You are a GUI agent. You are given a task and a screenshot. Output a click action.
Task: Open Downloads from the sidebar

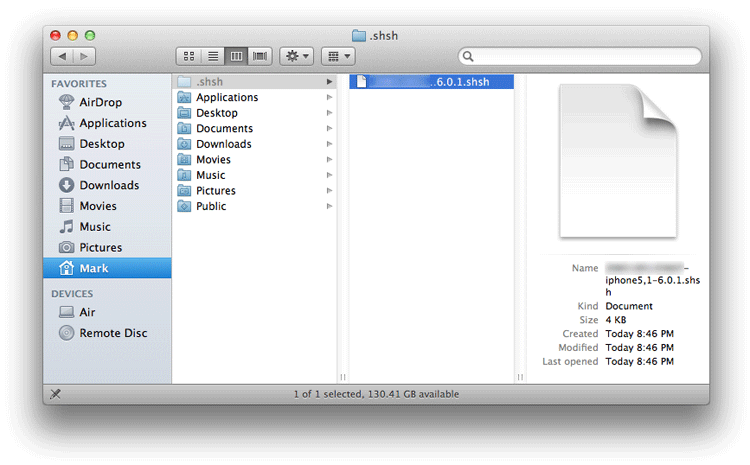pyautogui.click(x=109, y=185)
